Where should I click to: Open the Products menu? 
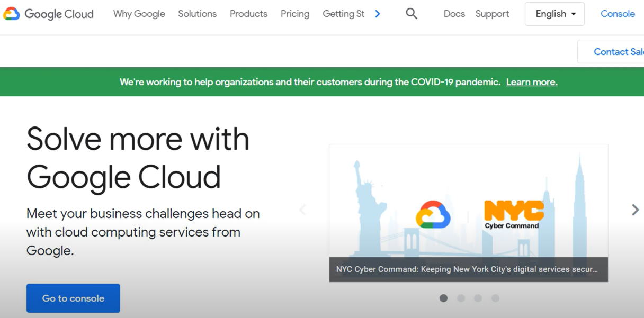pos(248,14)
